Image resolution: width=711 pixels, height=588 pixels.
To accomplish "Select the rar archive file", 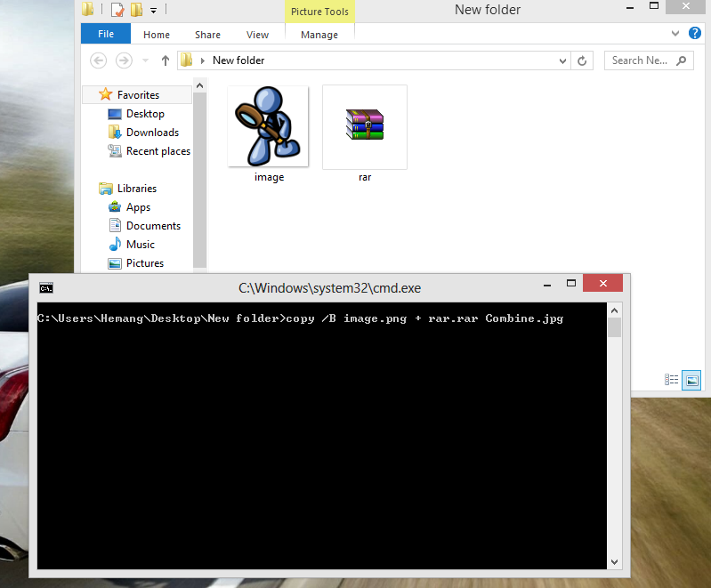I will (365, 127).
